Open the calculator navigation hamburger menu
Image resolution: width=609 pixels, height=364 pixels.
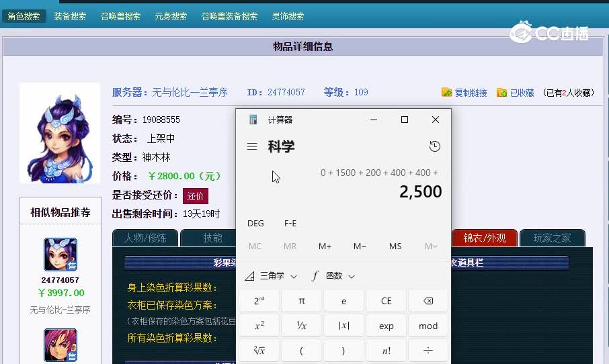point(252,146)
